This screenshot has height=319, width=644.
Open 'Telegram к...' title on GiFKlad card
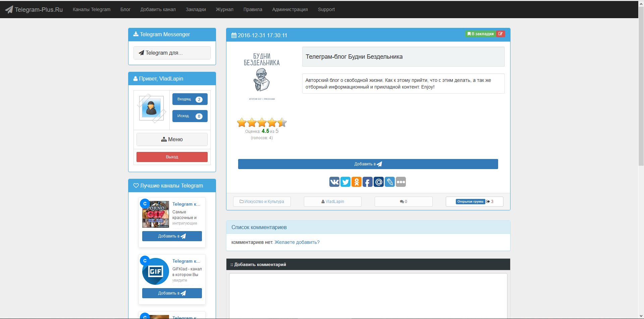[186, 261]
